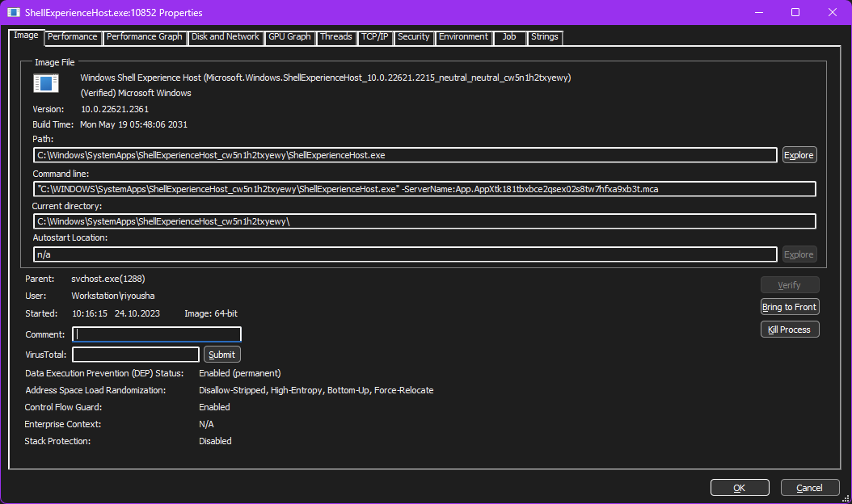Viewport: 852px width, 504px height.
Task: View the Threads tab
Action: click(335, 37)
